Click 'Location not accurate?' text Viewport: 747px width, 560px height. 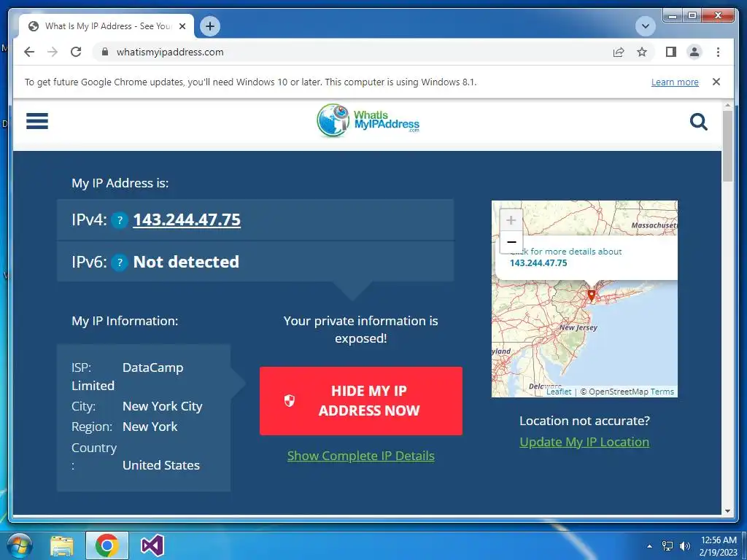pos(584,421)
